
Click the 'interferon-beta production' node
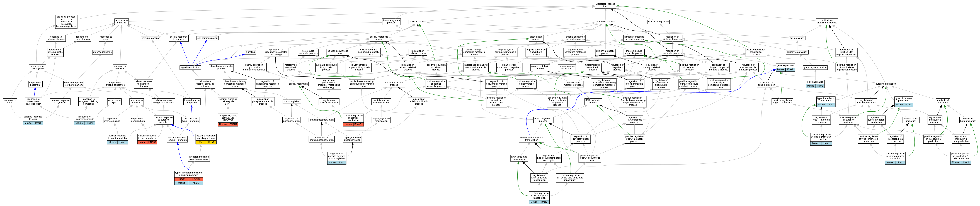click(x=911, y=120)
